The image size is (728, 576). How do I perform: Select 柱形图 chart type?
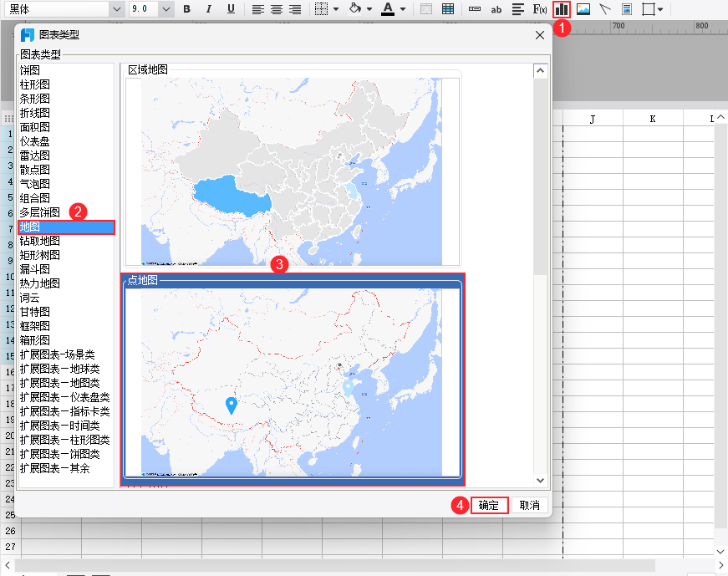(x=35, y=84)
